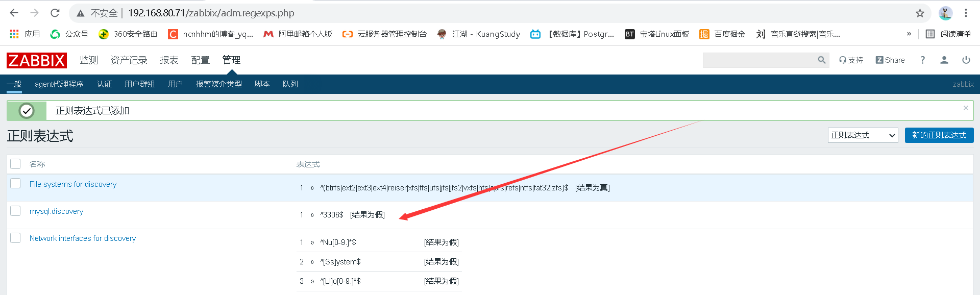Open the 公众号 bookmark
980x295 pixels.
(69, 34)
